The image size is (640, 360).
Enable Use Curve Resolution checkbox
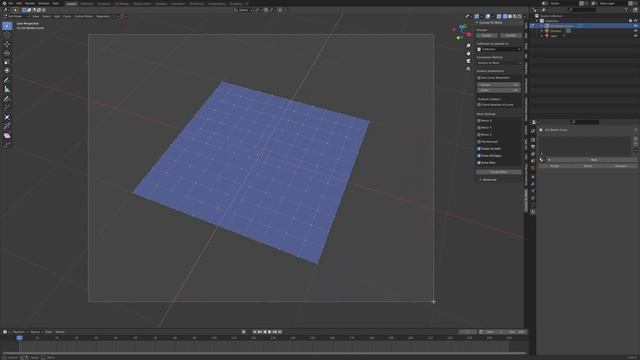[479, 78]
